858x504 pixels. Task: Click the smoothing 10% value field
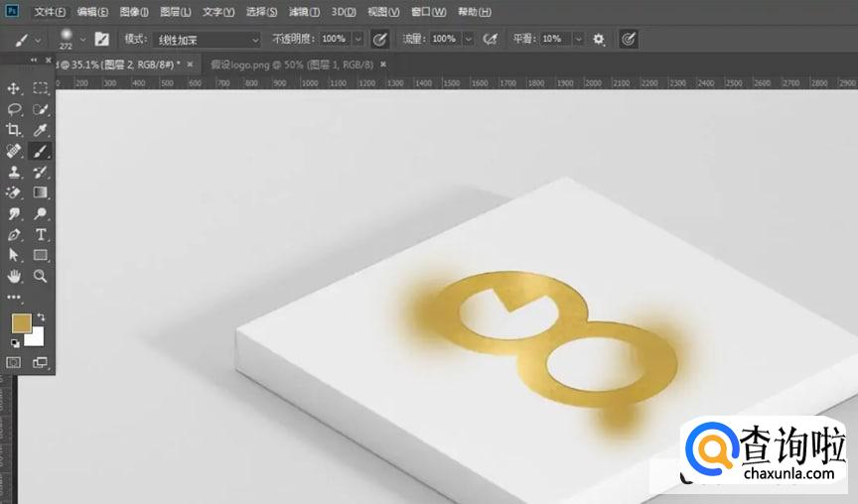[x=555, y=39]
